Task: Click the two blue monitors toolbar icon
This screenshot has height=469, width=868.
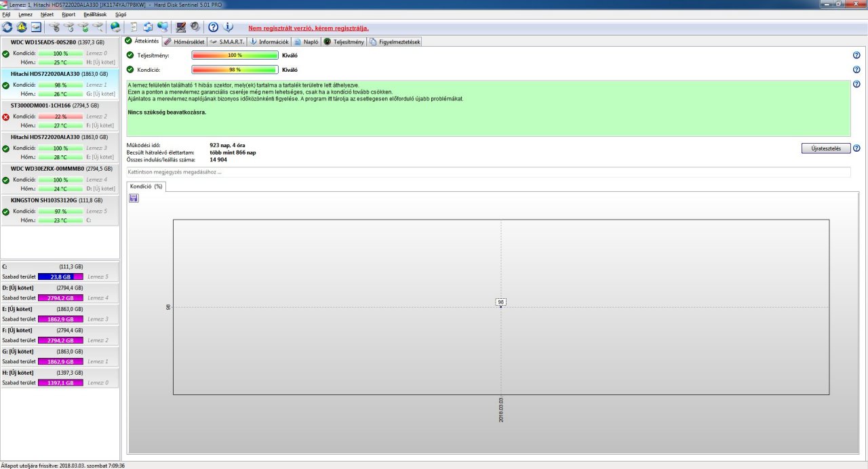Action: pyautogui.click(x=163, y=27)
